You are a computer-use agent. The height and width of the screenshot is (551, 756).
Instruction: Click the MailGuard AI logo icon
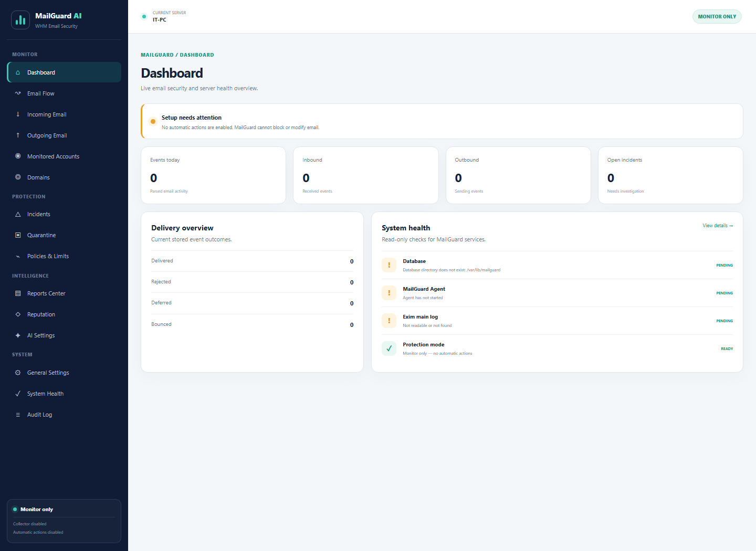(20, 20)
